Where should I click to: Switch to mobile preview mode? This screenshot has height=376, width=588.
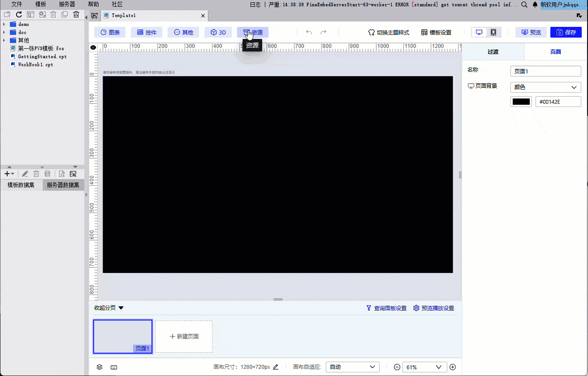(493, 32)
